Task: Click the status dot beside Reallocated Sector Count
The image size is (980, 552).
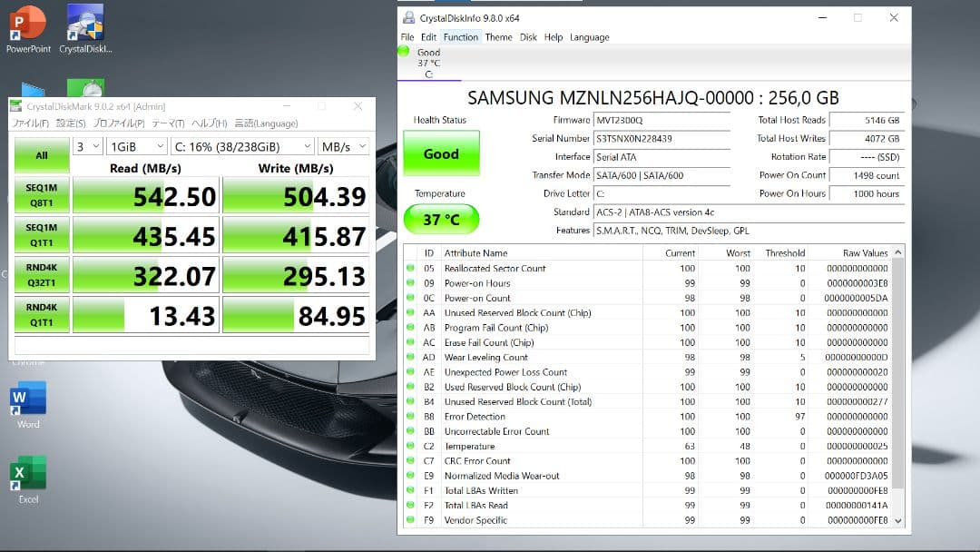Action: (409, 269)
